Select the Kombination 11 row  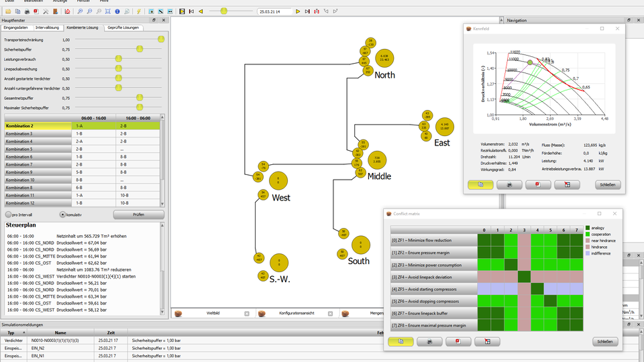coord(82,195)
